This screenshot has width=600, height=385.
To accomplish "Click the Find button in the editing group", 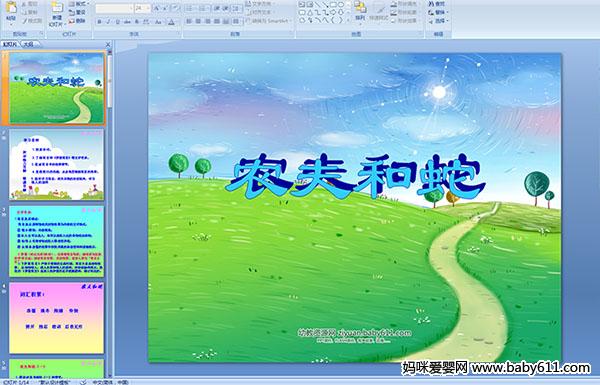I will point(437,4).
